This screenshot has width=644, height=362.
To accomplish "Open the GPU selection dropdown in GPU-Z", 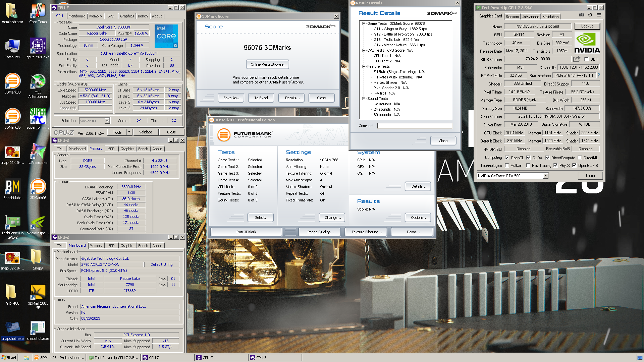I will (546, 176).
